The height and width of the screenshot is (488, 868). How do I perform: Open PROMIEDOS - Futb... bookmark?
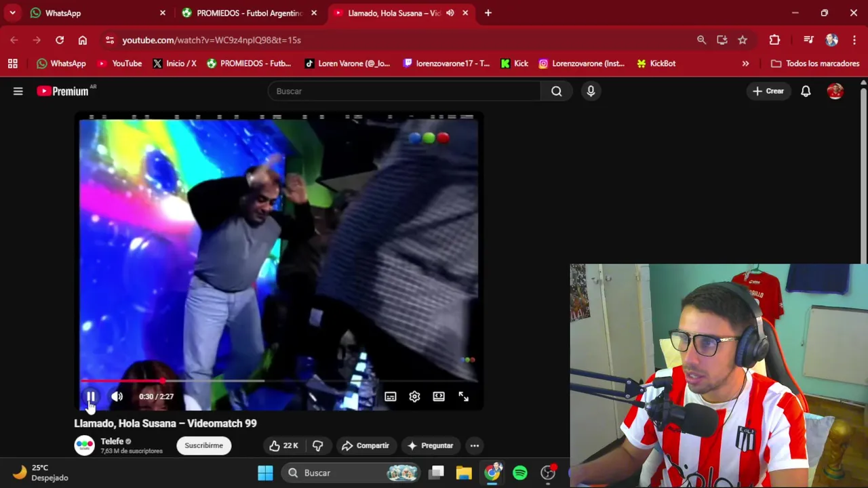click(249, 63)
